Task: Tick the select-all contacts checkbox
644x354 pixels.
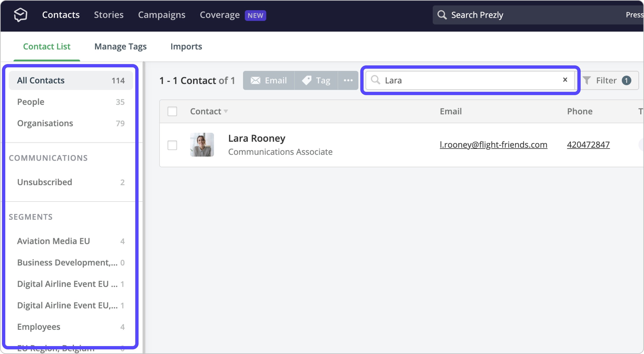Action: 172,111
